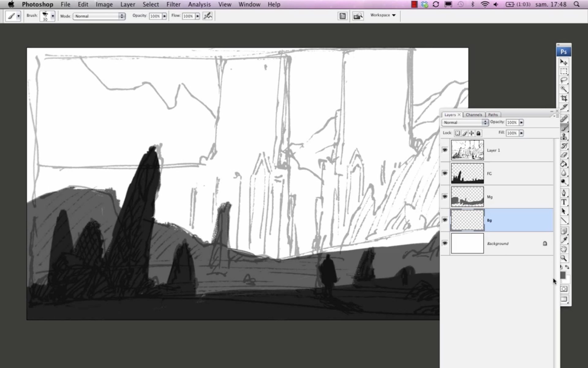Screen dimensions: 588x368
Task: Select the Lasso tool
Action: [563, 80]
